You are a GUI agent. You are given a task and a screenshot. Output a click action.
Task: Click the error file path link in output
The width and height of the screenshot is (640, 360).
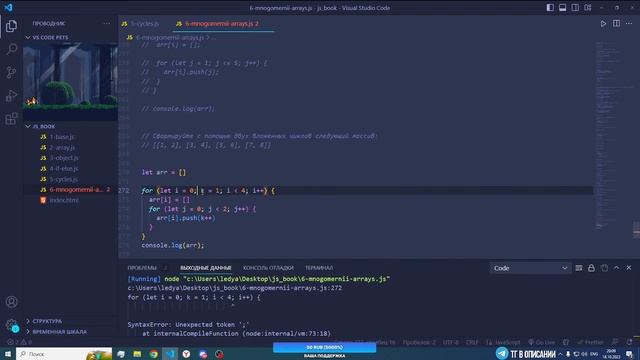235,288
